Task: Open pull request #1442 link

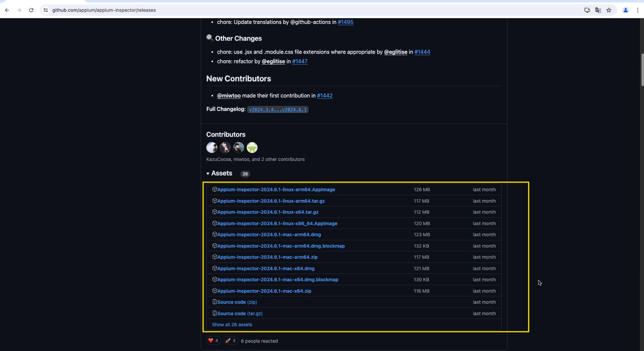Action: 325,96
